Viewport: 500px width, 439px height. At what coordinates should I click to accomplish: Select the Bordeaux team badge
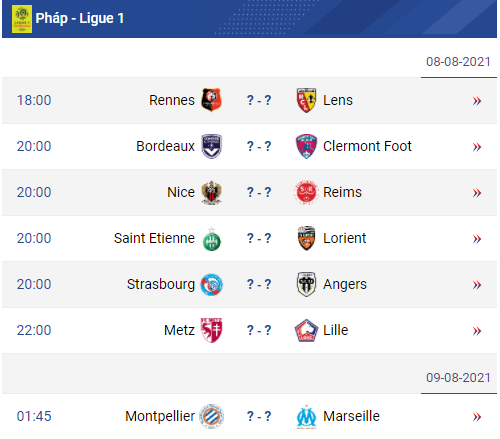211,146
